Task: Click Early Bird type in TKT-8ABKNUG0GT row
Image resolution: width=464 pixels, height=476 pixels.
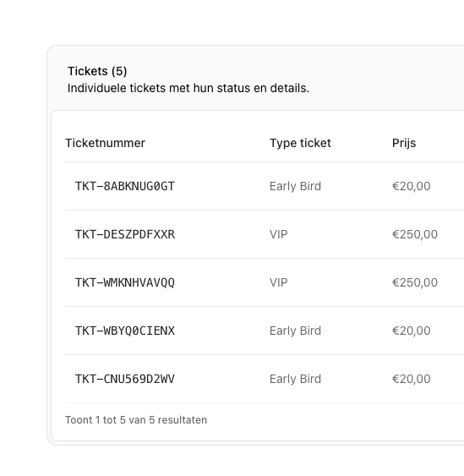Action: 295,186
